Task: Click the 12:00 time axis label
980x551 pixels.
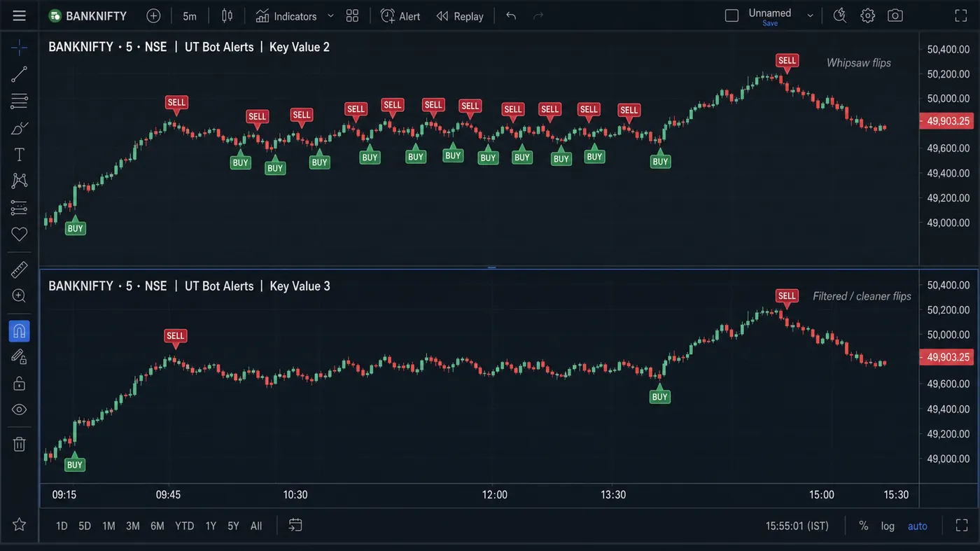Action: pyautogui.click(x=494, y=495)
